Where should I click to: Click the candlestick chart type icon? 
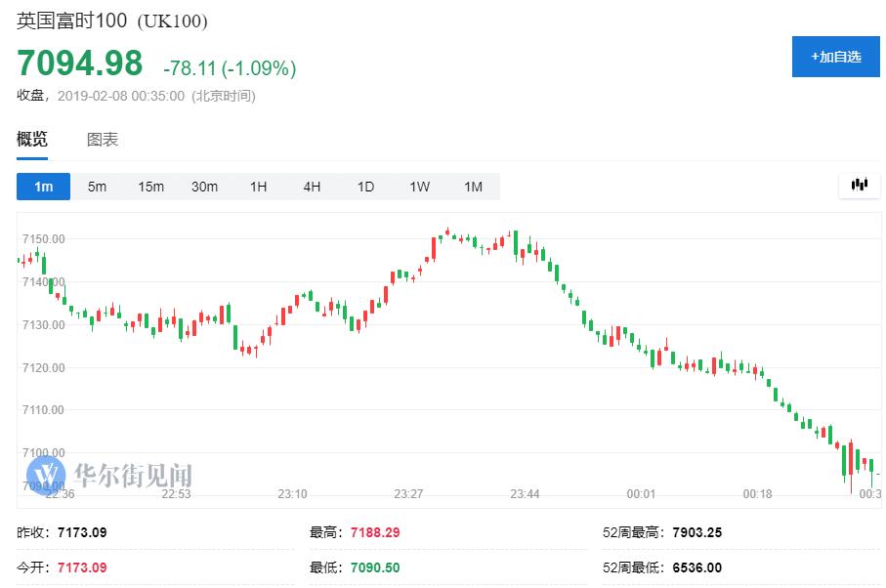860,185
